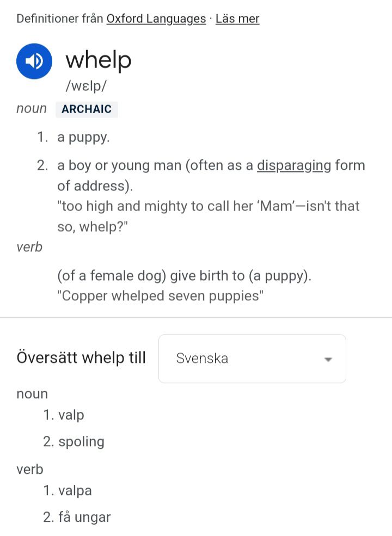Click the translation få ungar
This screenshot has width=392, height=536.
click(x=84, y=517)
